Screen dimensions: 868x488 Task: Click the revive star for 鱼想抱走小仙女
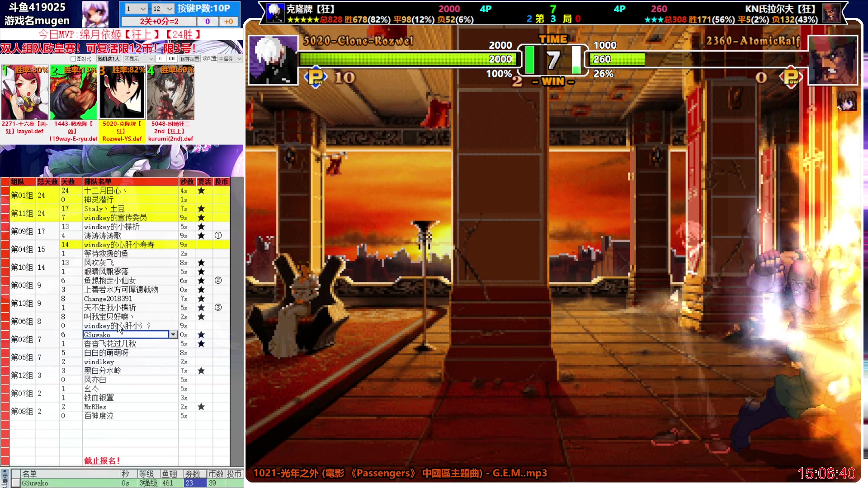201,281
